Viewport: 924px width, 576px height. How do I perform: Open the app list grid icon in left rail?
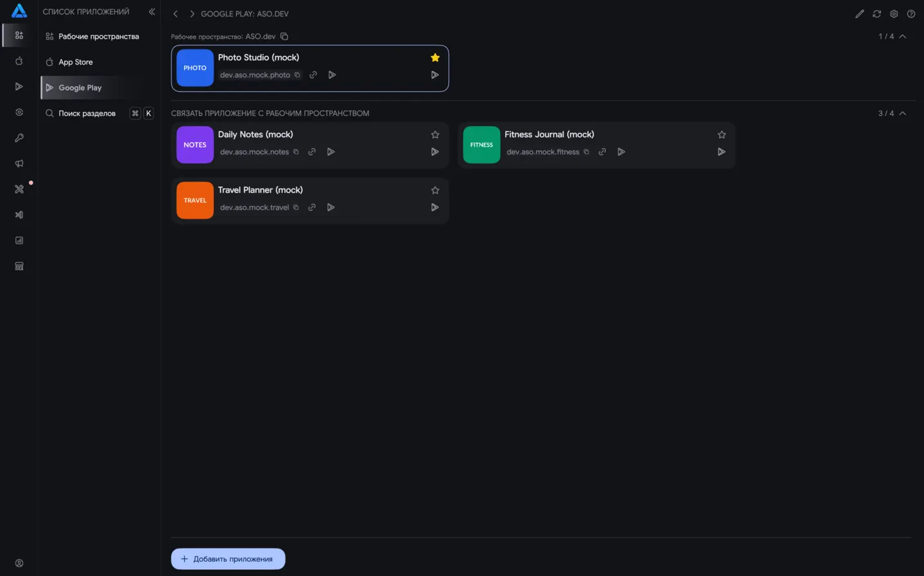(19, 35)
